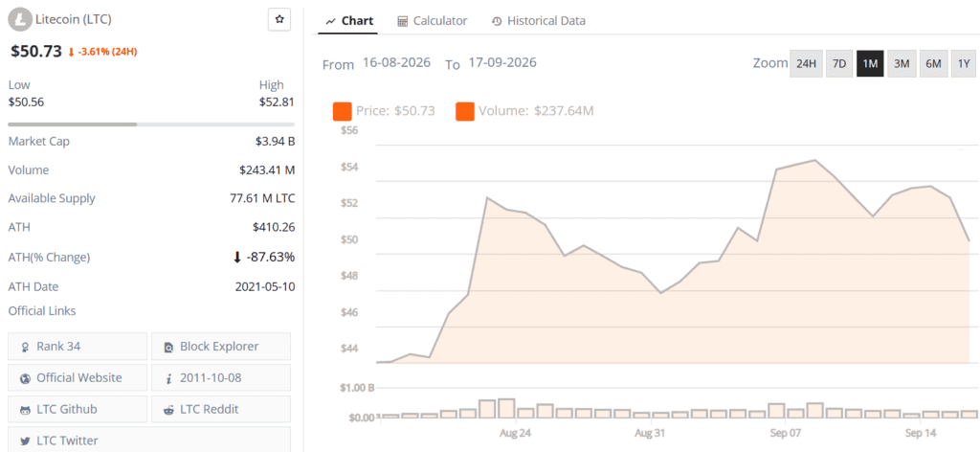The height and width of the screenshot is (452, 980).
Task: Click the Block Explorer search-document icon
Action: pos(168,348)
